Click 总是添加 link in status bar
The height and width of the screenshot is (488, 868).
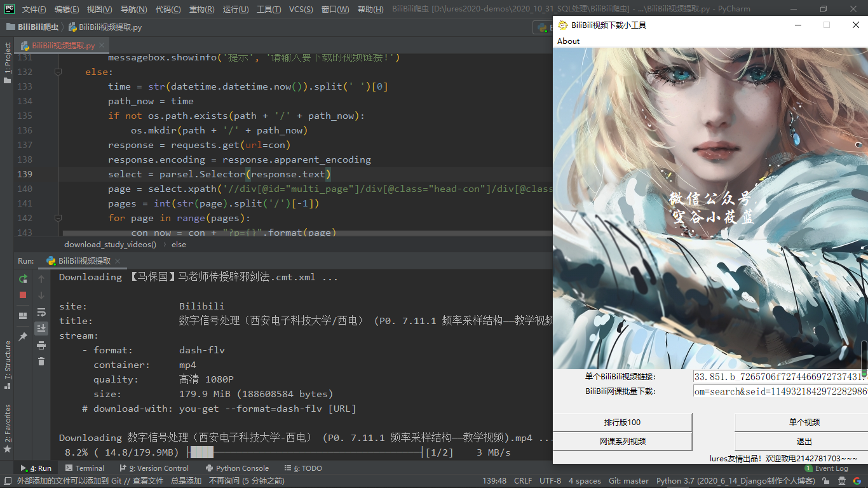tap(186, 481)
